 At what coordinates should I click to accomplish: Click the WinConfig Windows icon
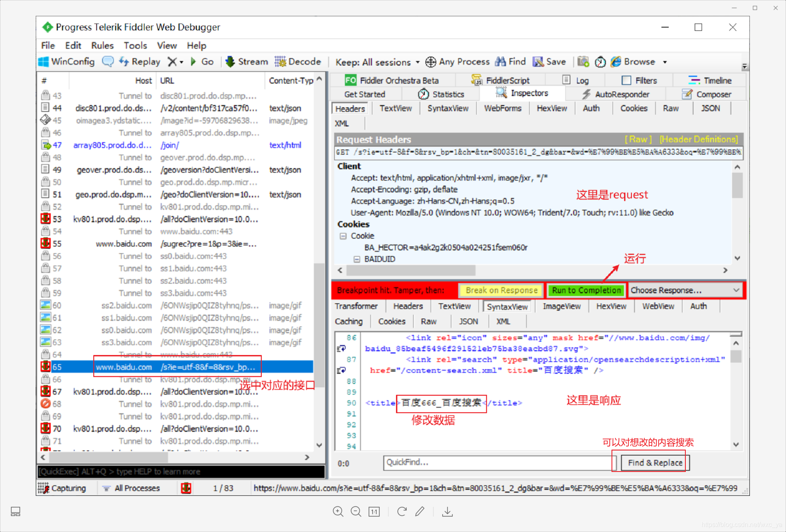click(44, 62)
